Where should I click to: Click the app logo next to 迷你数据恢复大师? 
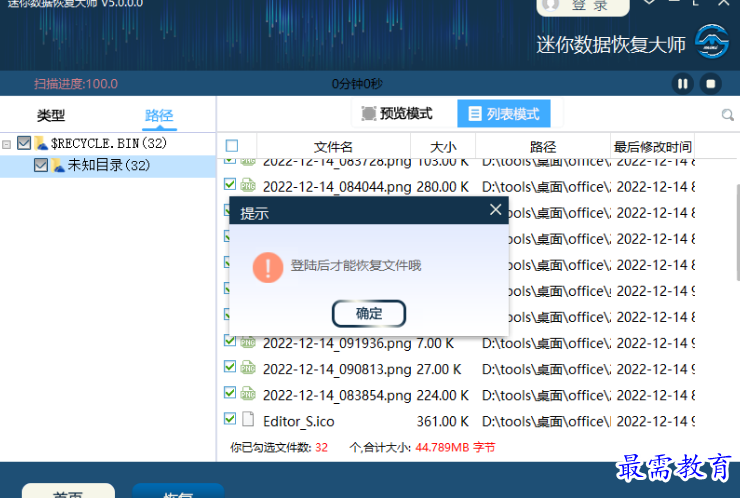point(712,42)
